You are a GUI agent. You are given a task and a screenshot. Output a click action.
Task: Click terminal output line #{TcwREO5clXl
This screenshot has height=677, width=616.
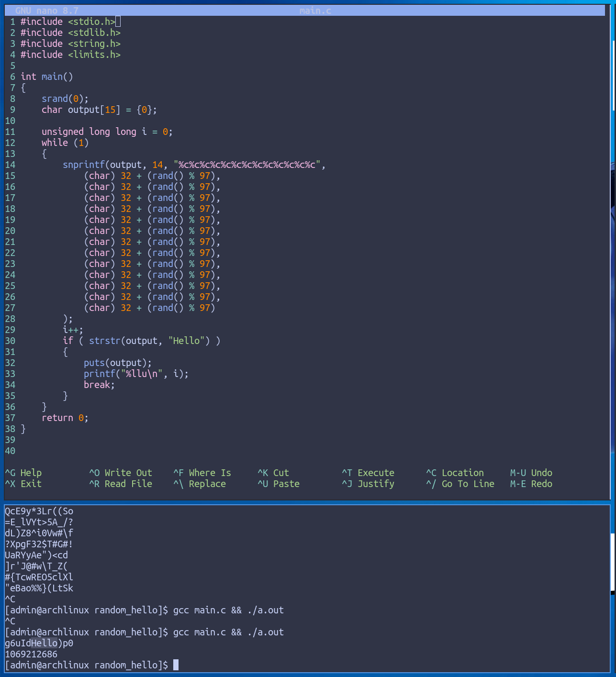click(39, 577)
